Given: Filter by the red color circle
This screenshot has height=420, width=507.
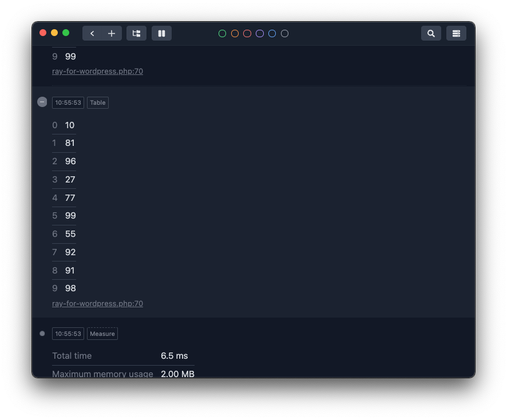Looking at the screenshot, I should (x=247, y=34).
